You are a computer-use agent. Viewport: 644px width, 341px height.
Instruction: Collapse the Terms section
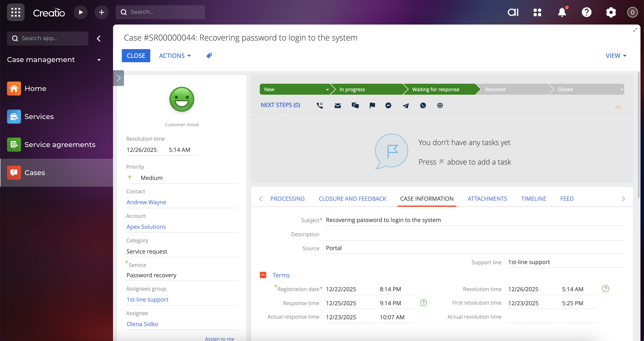pyautogui.click(x=263, y=275)
